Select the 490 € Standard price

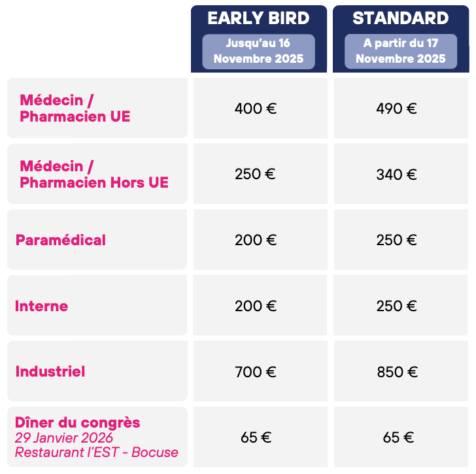(x=396, y=109)
